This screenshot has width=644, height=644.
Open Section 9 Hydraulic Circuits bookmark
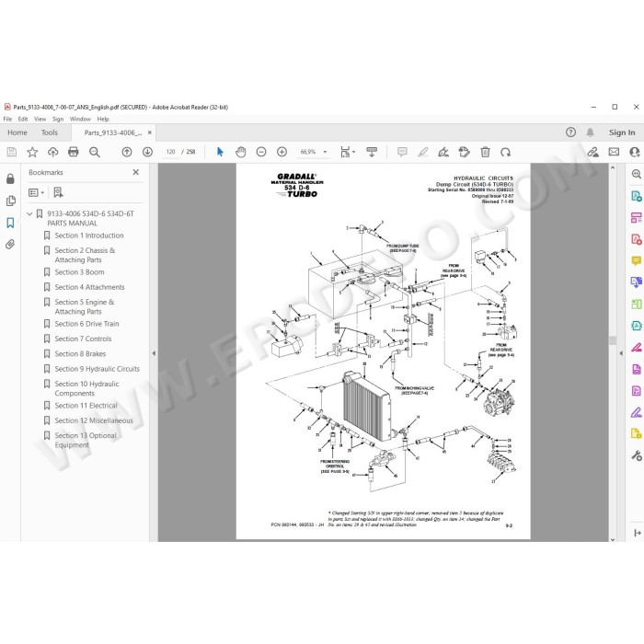point(97,369)
